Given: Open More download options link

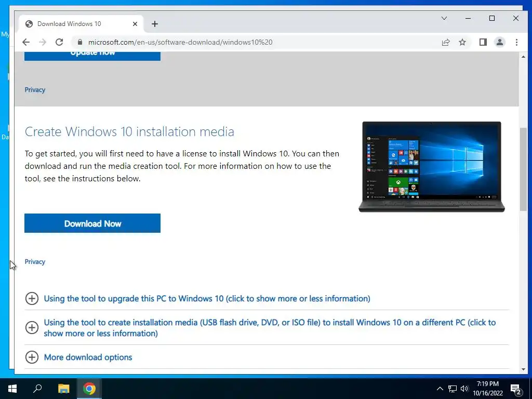Looking at the screenshot, I should pyautogui.click(x=88, y=357).
